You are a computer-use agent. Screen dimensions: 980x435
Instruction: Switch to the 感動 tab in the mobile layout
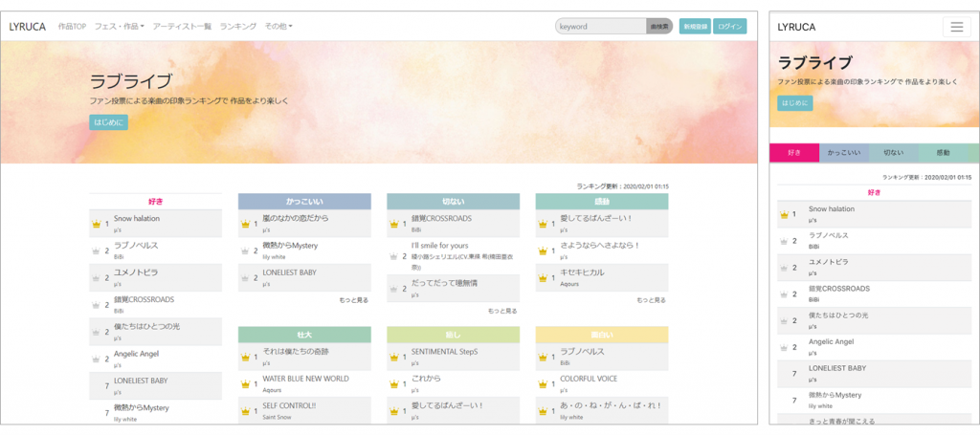pyautogui.click(x=943, y=152)
